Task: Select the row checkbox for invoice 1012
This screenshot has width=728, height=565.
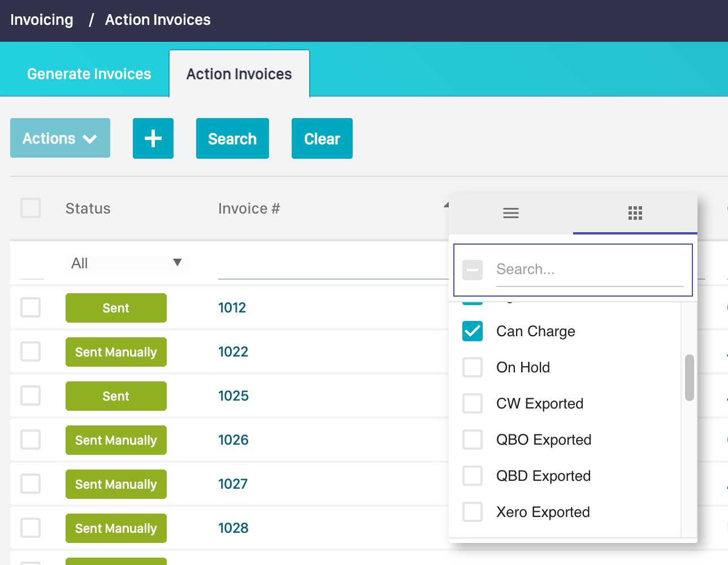Action: pos(31,308)
